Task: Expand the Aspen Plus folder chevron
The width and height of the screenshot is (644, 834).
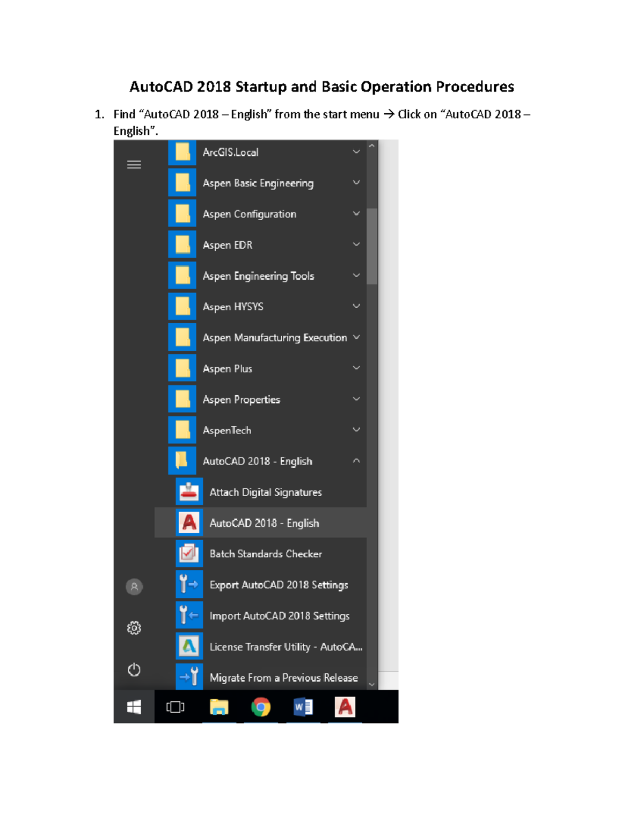Action: [356, 368]
